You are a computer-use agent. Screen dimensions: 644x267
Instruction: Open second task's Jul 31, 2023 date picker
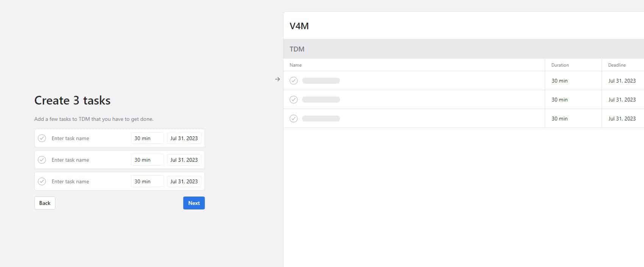click(184, 160)
